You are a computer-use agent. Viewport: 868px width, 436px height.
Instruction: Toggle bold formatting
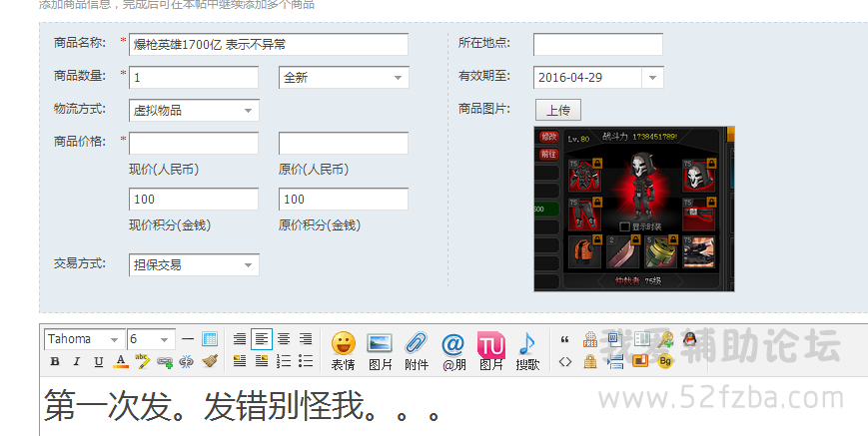coord(55,361)
